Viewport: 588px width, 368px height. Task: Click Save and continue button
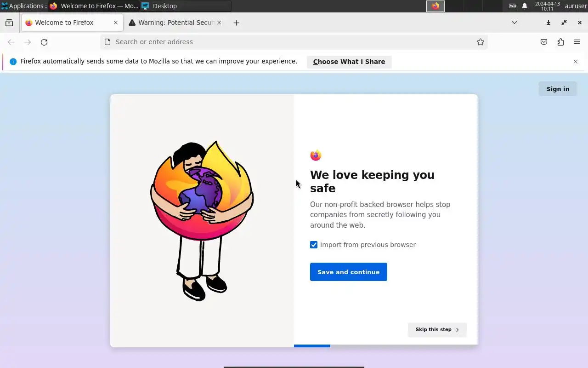[x=349, y=272]
